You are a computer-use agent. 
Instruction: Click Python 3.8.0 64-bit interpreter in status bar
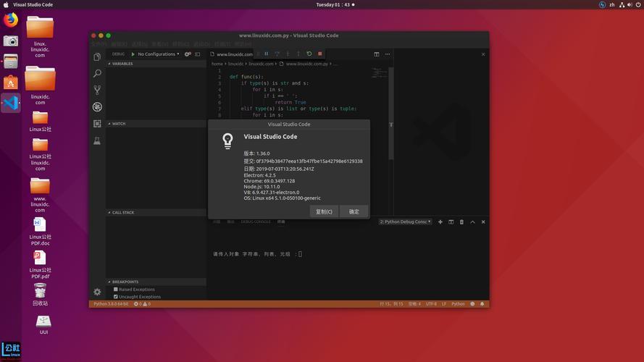click(x=111, y=304)
